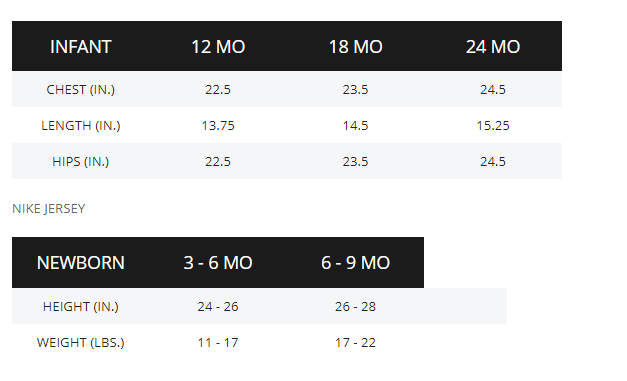627x381 pixels.
Task: Select the 24 MO column header
Action: (493, 47)
